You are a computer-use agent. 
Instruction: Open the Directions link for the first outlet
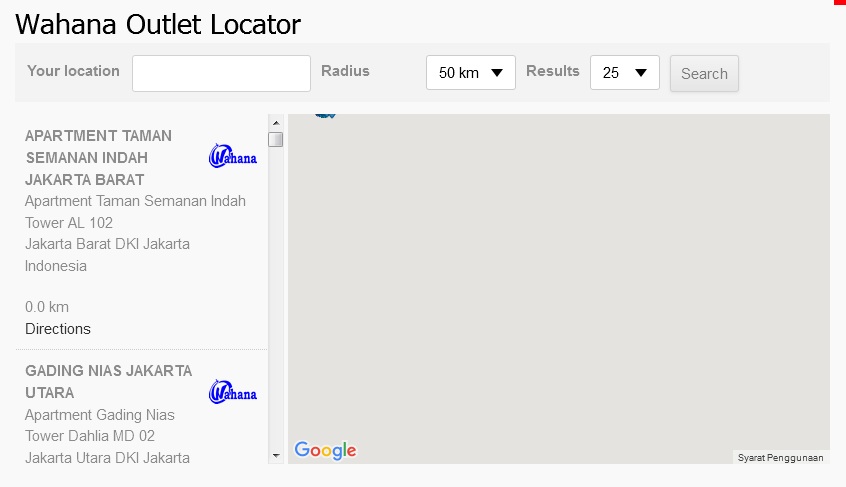point(58,329)
